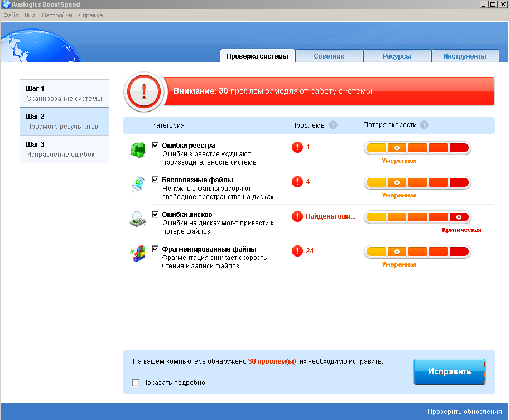510x420 pixels.
Task: Go to 'Шаг 3 Исправление ошибок' step
Action: pos(65,149)
